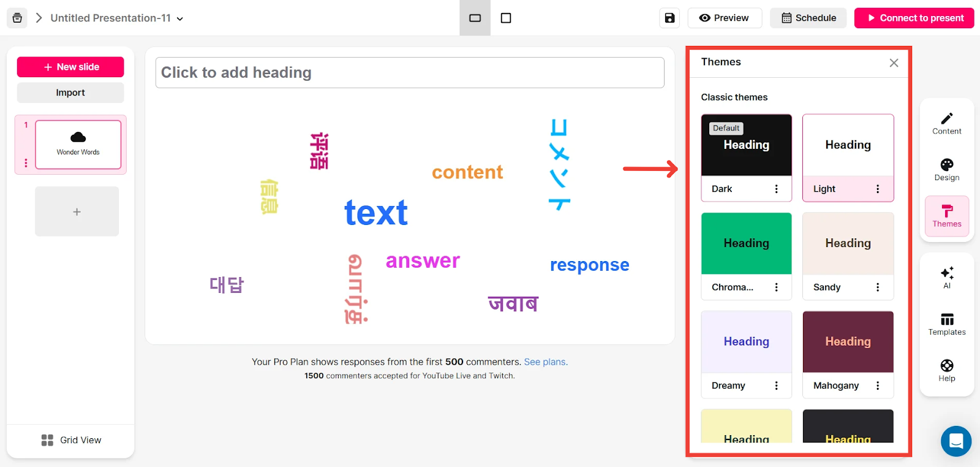
Task: Apply the Dark theme
Action: point(747,145)
